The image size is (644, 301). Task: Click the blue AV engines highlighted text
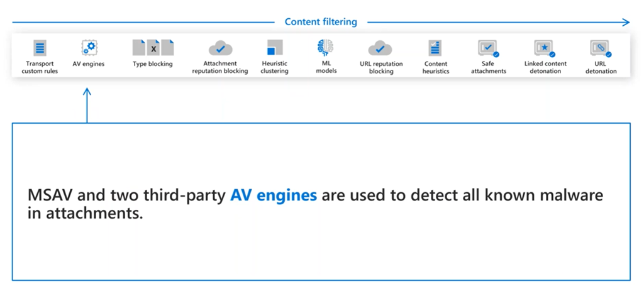pos(274,195)
